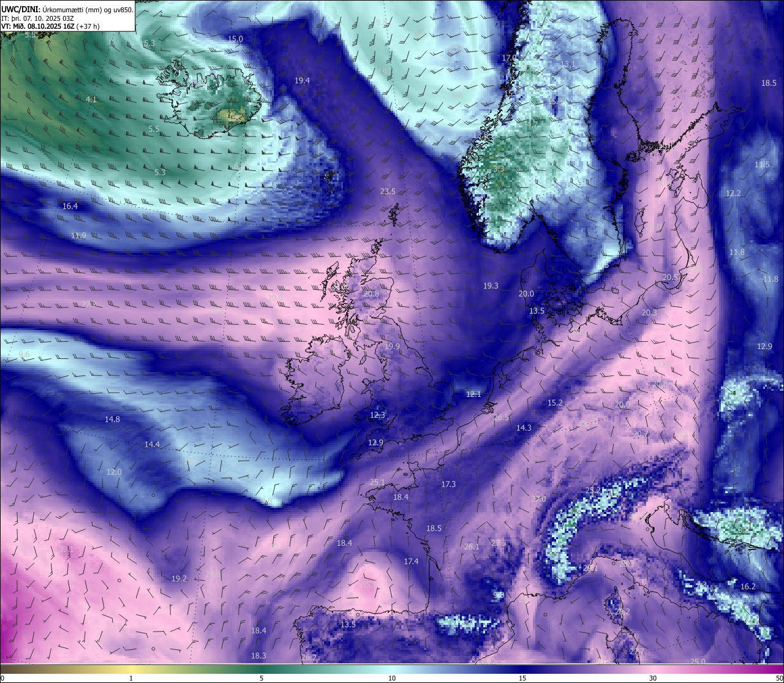Click the 17.0 value over Norway
784x683 pixels.
[x=509, y=58]
